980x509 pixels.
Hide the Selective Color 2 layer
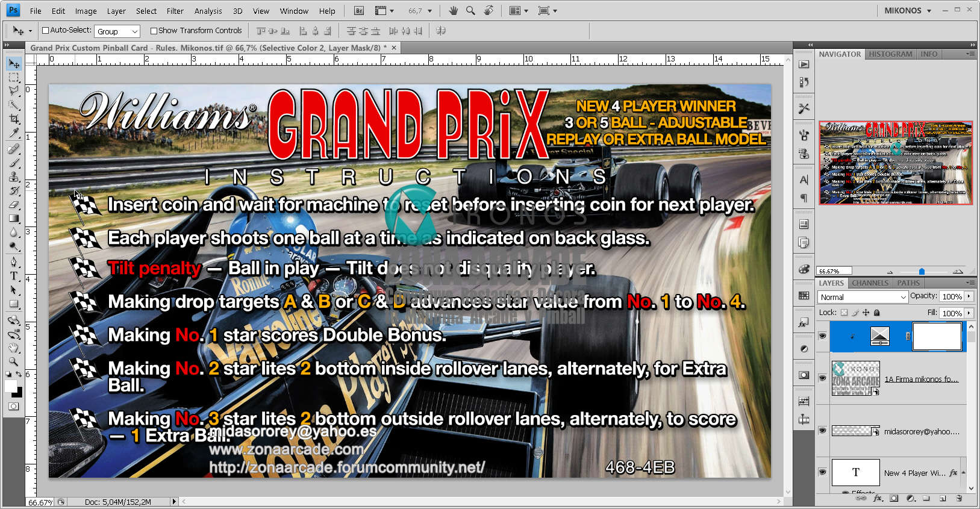(x=822, y=336)
